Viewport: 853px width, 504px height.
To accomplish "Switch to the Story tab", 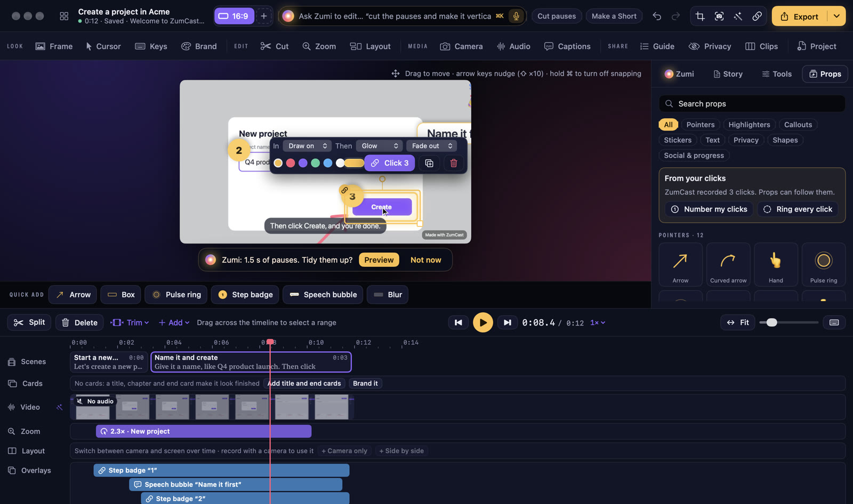I will [x=728, y=74].
